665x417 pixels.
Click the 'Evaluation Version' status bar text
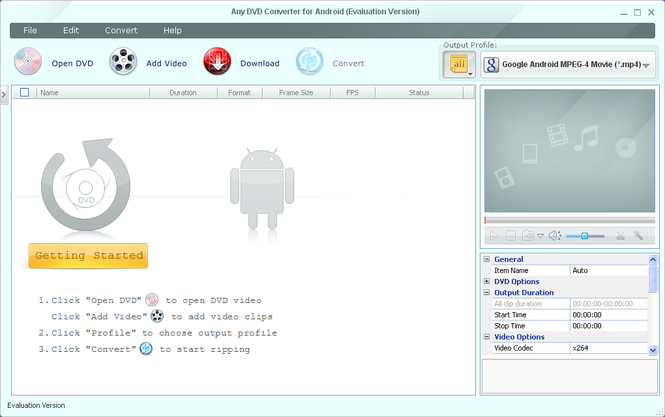tap(36, 405)
